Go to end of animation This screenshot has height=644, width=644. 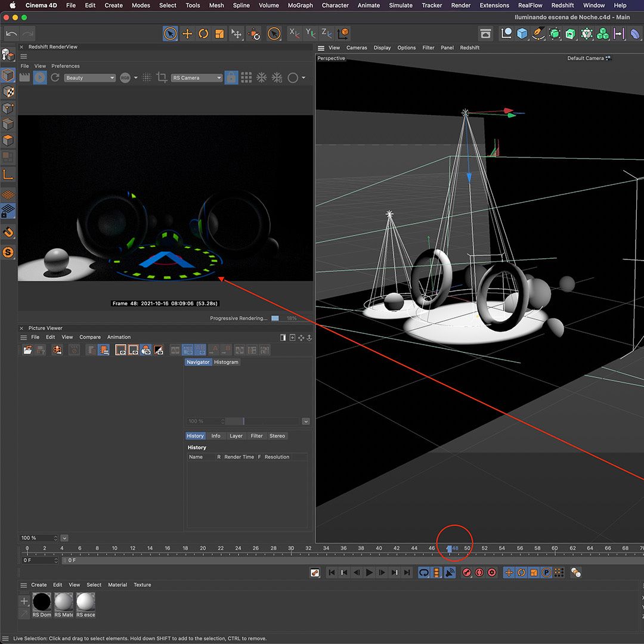pos(407,572)
